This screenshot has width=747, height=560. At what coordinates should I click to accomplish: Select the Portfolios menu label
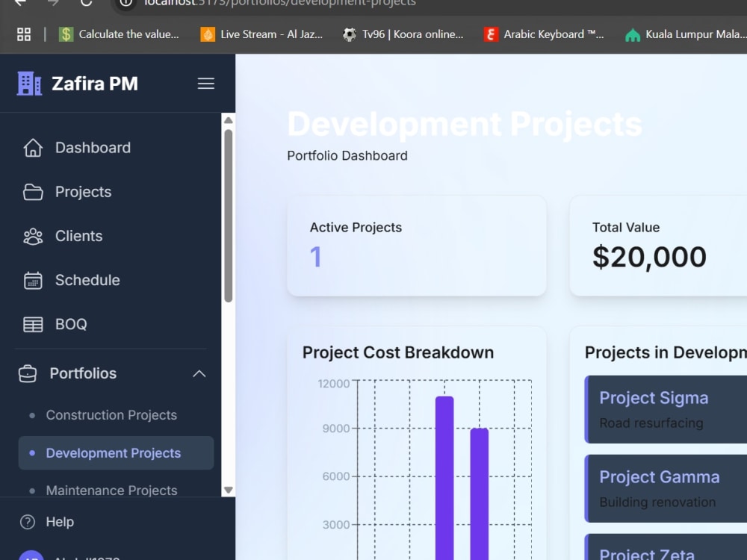(83, 373)
